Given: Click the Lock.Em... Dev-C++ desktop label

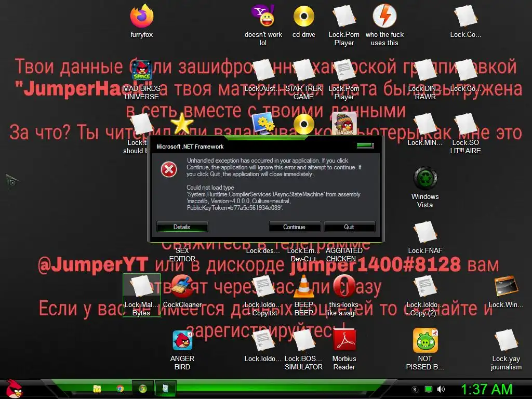Looking at the screenshot, I should [x=303, y=255].
